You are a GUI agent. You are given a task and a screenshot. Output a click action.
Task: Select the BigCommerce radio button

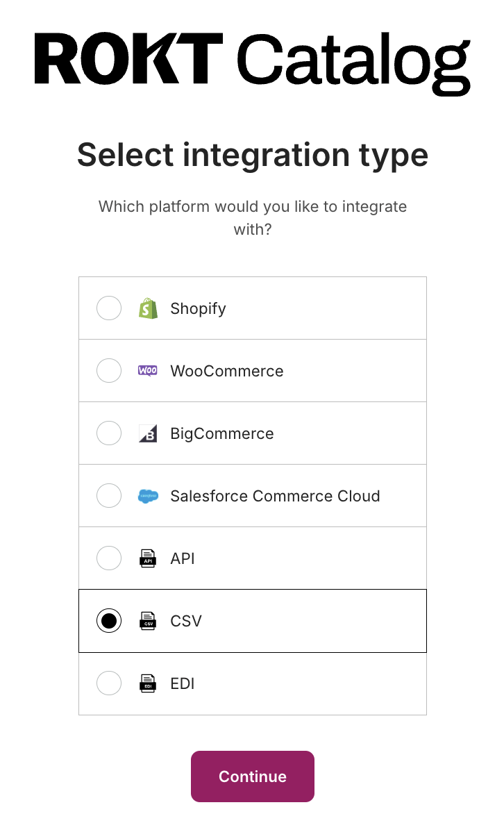[109, 433]
